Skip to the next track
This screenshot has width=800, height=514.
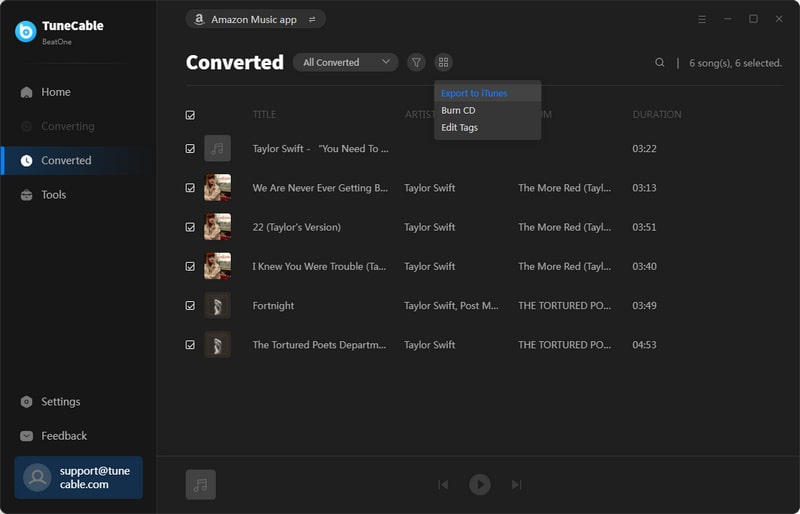click(x=516, y=484)
